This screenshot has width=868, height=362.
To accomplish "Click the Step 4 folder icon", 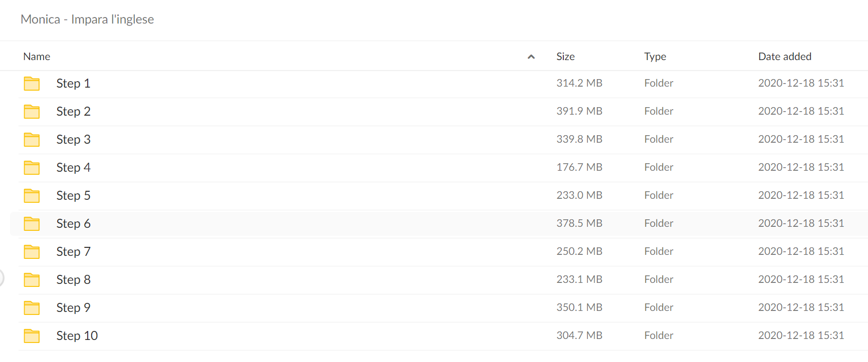I will (32, 168).
